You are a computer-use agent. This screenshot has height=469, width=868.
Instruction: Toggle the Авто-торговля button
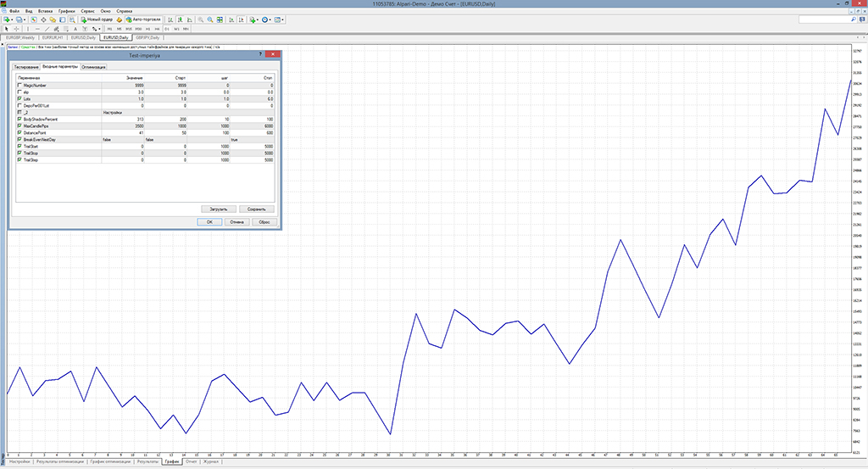tap(143, 20)
